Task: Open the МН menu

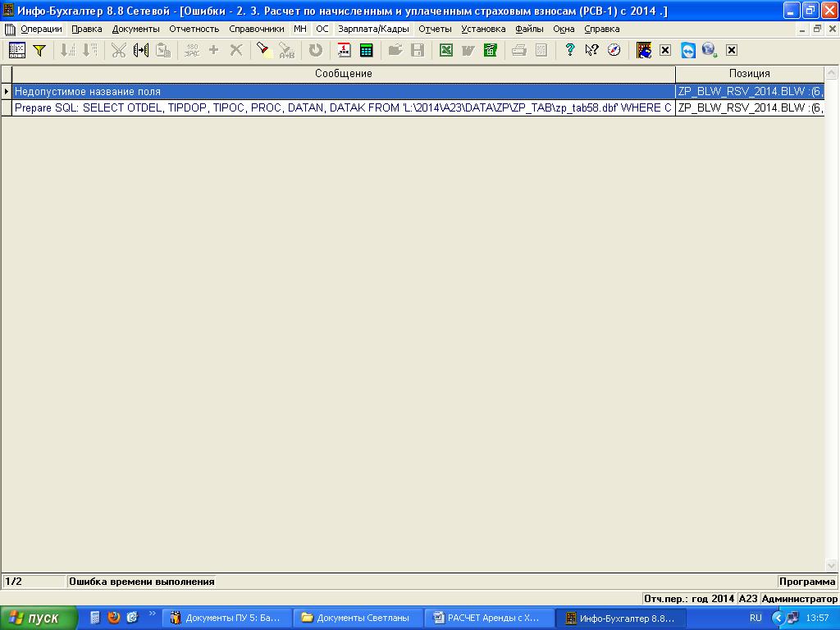Action: pyautogui.click(x=300, y=29)
